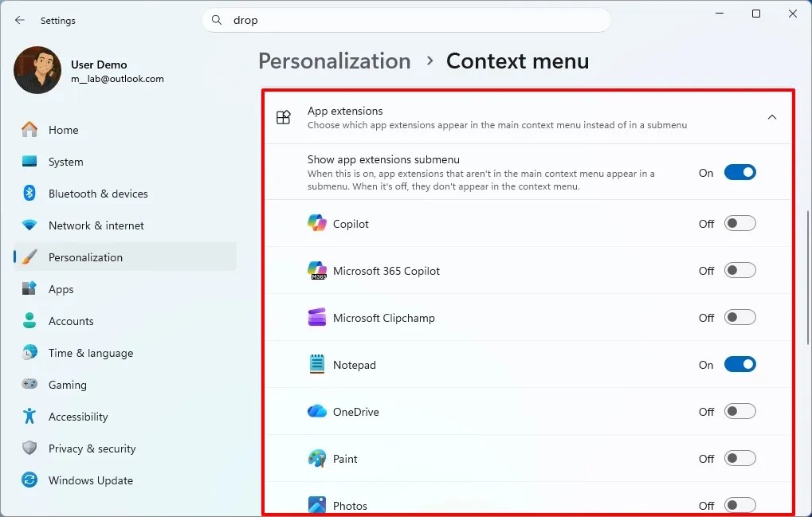Click the Show app extensions submenu label

384,159
